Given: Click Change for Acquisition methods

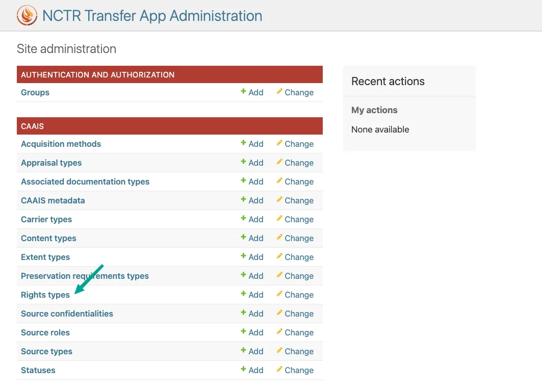Looking at the screenshot, I should pyautogui.click(x=299, y=144).
